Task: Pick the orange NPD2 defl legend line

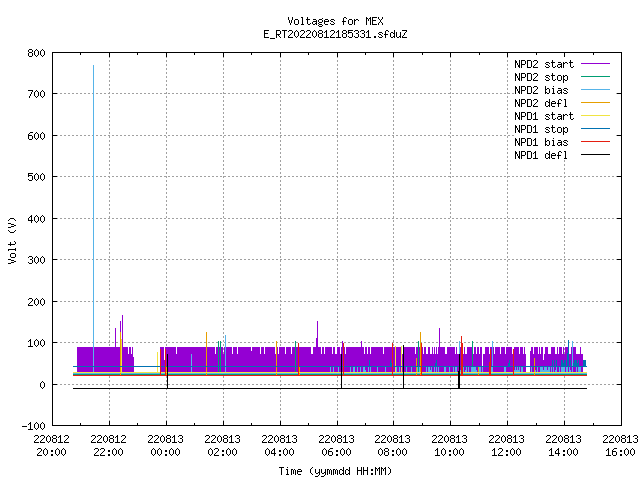Action: point(595,103)
